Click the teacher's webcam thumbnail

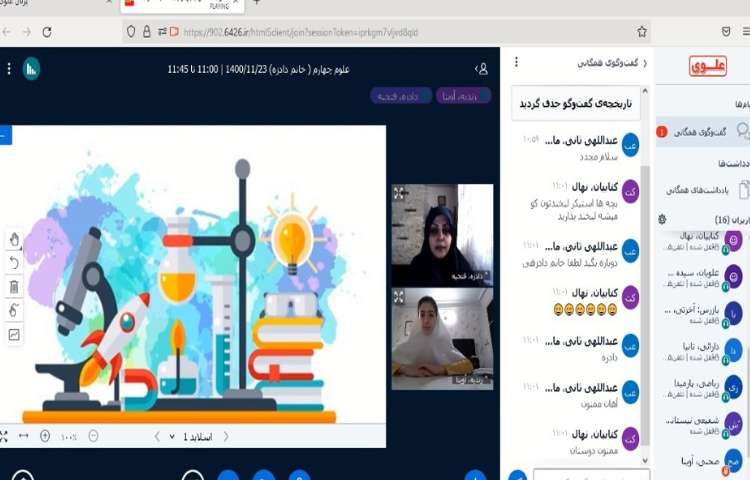click(x=442, y=235)
